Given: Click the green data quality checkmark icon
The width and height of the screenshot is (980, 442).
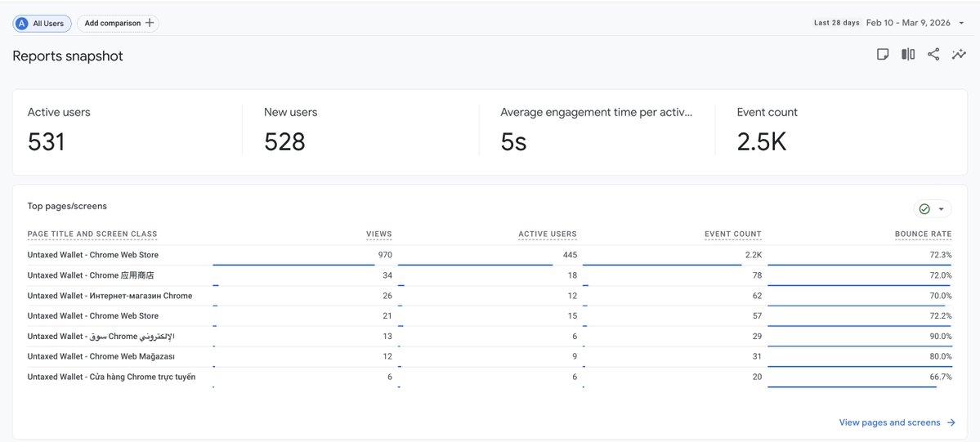Looking at the screenshot, I should pyautogui.click(x=924, y=209).
